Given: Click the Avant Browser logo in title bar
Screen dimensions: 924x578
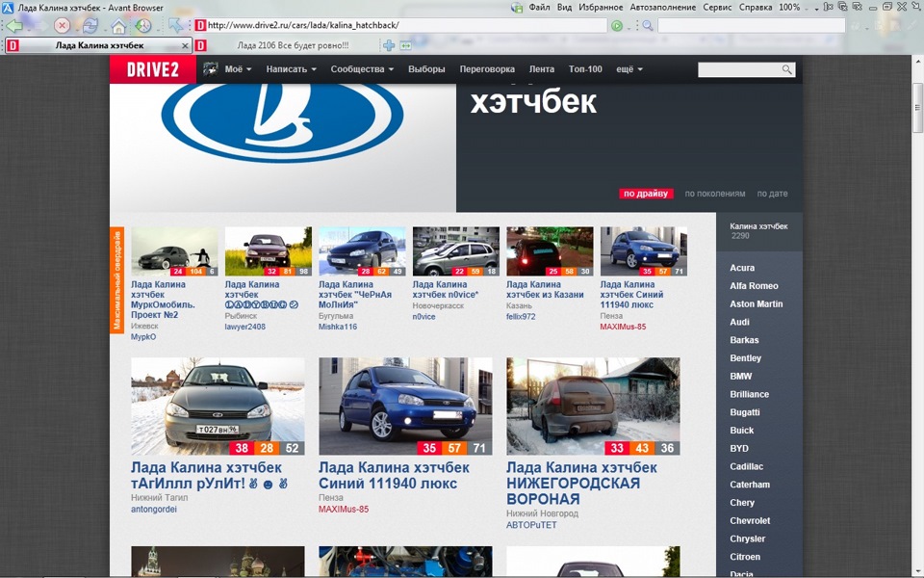Looking at the screenshot, I should pos(8,8).
